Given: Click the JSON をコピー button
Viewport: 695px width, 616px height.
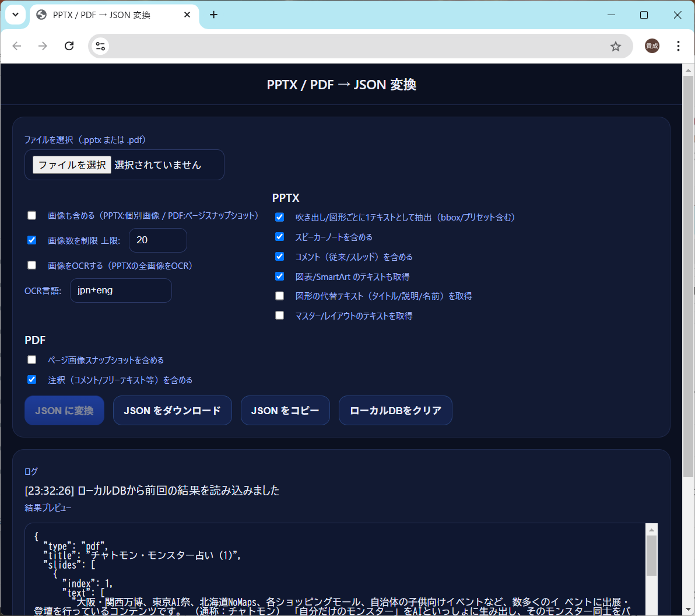Looking at the screenshot, I should (x=285, y=411).
